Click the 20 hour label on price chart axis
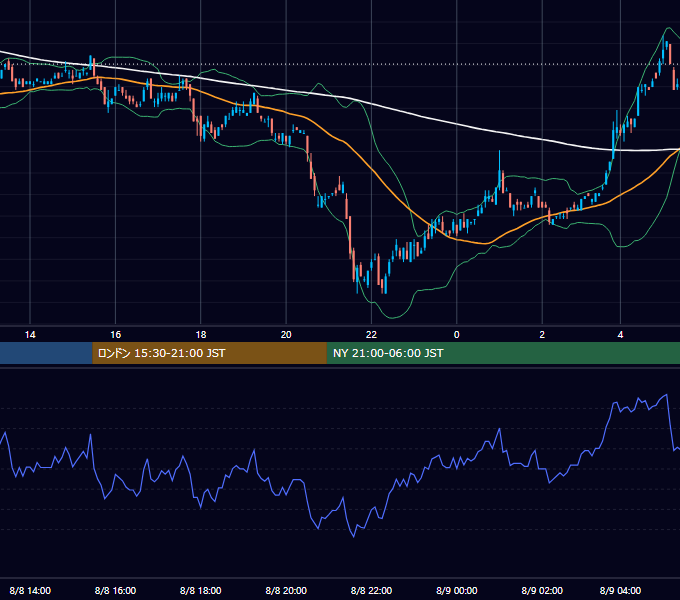Image resolution: width=680 pixels, height=600 pixels. tap(286, 335)
